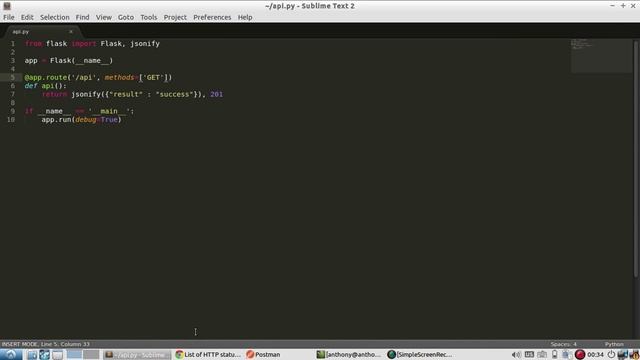Click 'app.run' on line 10
Viewport: 640px width, 360px height.
(56, 120)
